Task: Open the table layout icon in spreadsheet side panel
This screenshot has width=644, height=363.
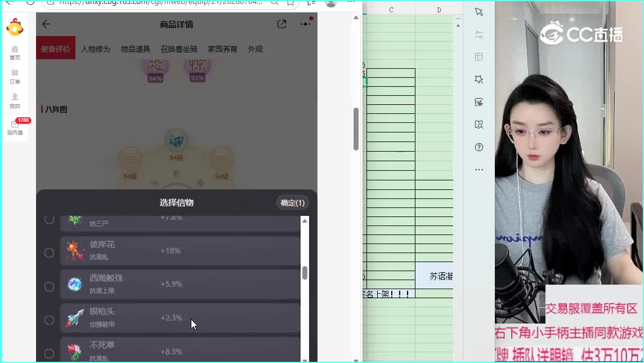Action: click(x=479, y=57)
